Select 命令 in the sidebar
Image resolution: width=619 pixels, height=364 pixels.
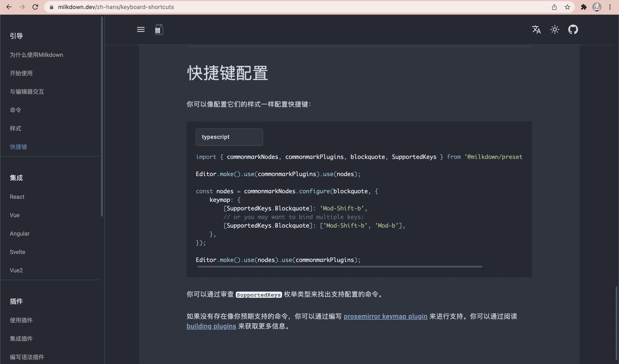click(x=16, y=110)
